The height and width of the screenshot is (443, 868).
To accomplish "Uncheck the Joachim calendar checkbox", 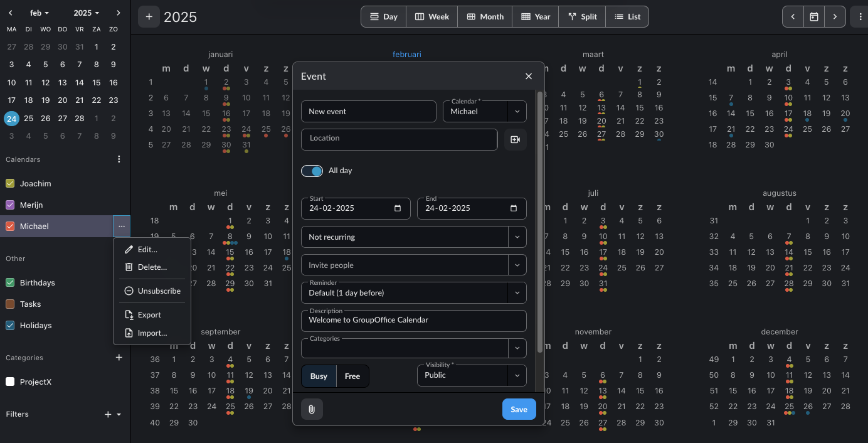I will (10, 184).
